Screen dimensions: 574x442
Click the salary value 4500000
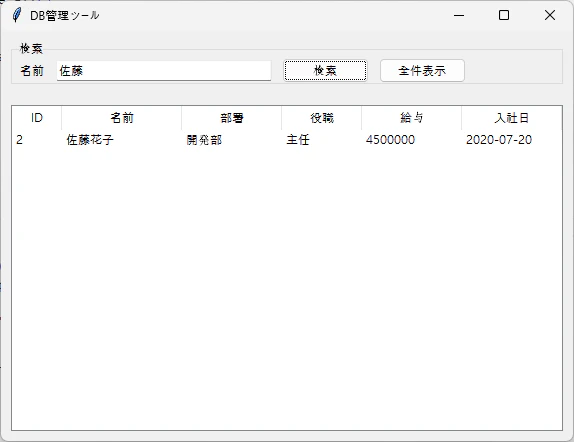(x=390, y=140)
